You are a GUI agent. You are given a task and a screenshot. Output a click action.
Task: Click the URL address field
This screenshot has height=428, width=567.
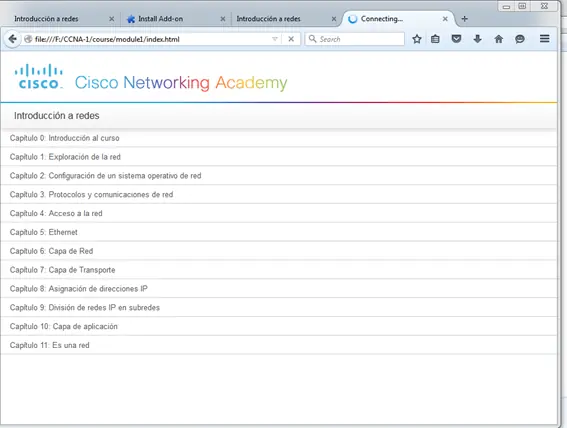pyautogui.click(x=152, y=39)
